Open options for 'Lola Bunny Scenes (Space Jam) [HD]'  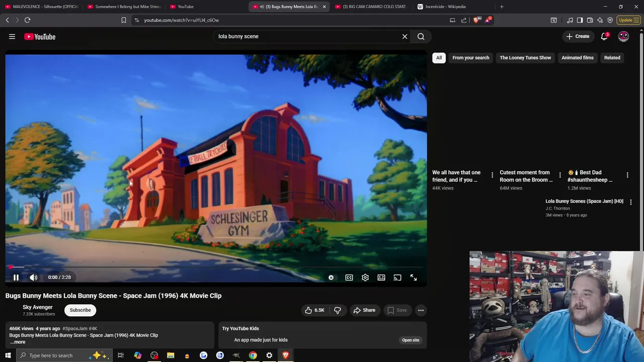pyautogui.click(x=631, y=202)
